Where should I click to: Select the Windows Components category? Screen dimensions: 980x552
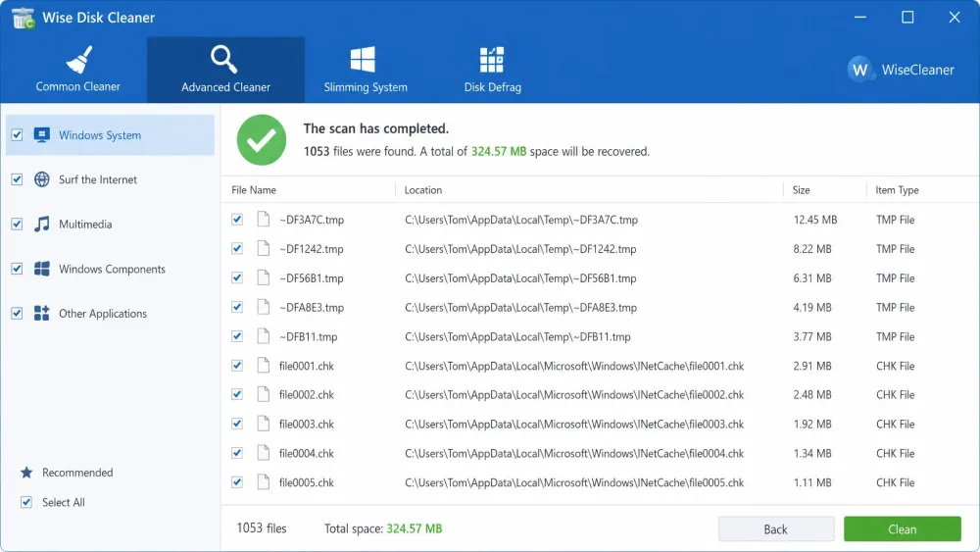pyautogui.click(x=110, y=269)
